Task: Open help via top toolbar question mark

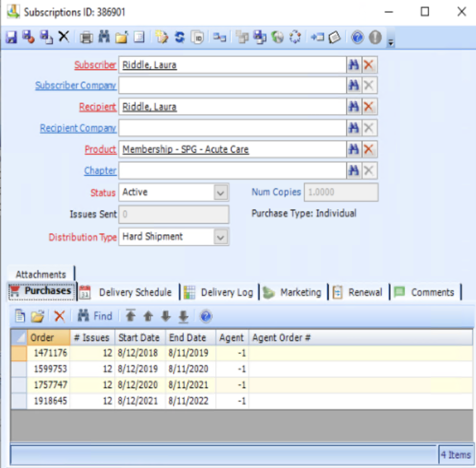Action: coord(357,37)
